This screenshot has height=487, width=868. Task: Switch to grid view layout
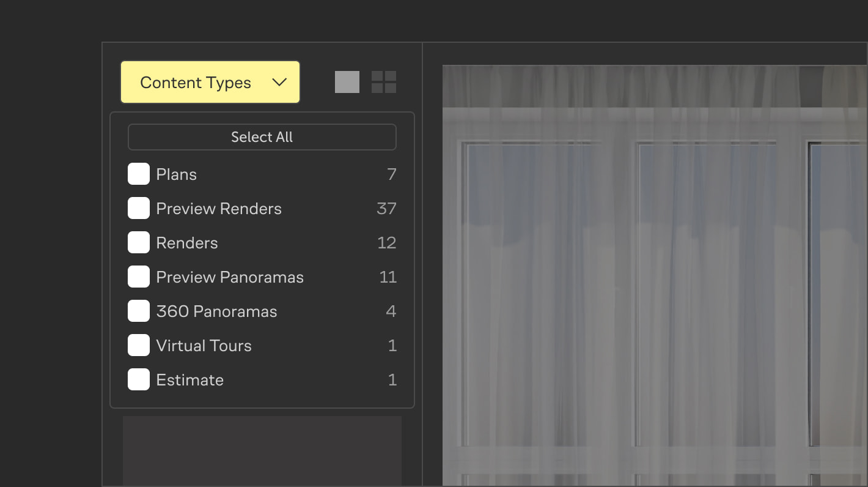pos(384,81)
